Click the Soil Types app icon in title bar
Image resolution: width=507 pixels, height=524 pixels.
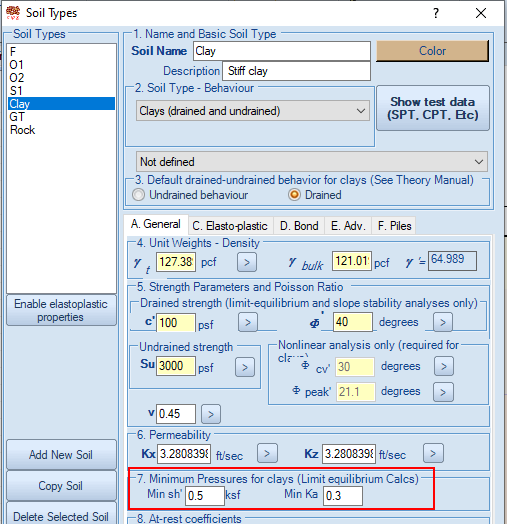[13, 13]
